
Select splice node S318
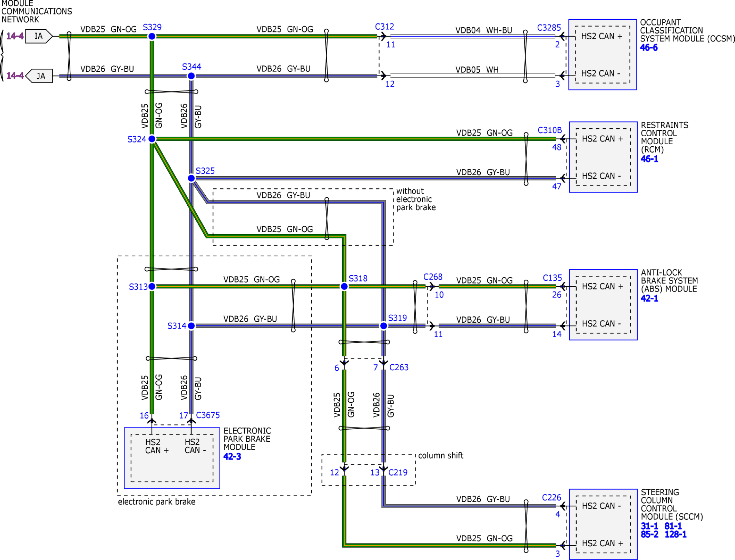tap(344, 286)
